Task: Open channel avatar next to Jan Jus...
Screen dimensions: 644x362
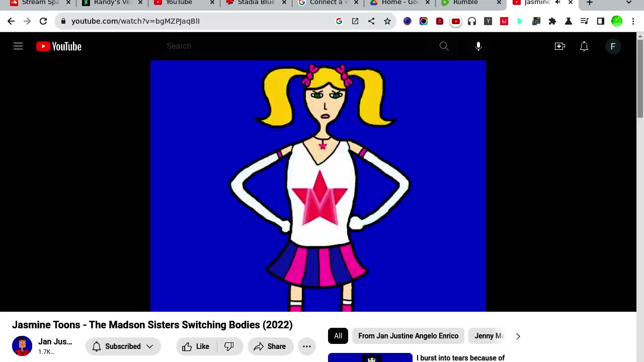Action: [x=22, y=346]
